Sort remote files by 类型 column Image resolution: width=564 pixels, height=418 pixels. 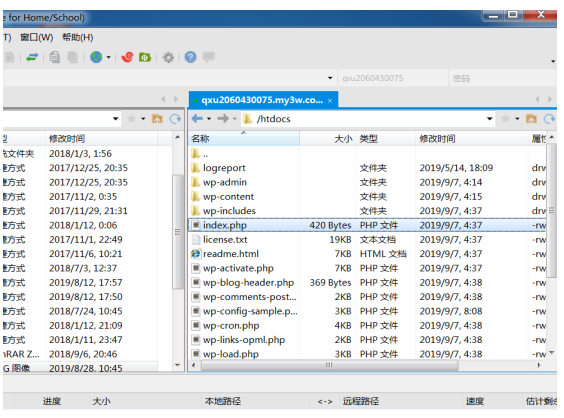click(x=386, y=138)
